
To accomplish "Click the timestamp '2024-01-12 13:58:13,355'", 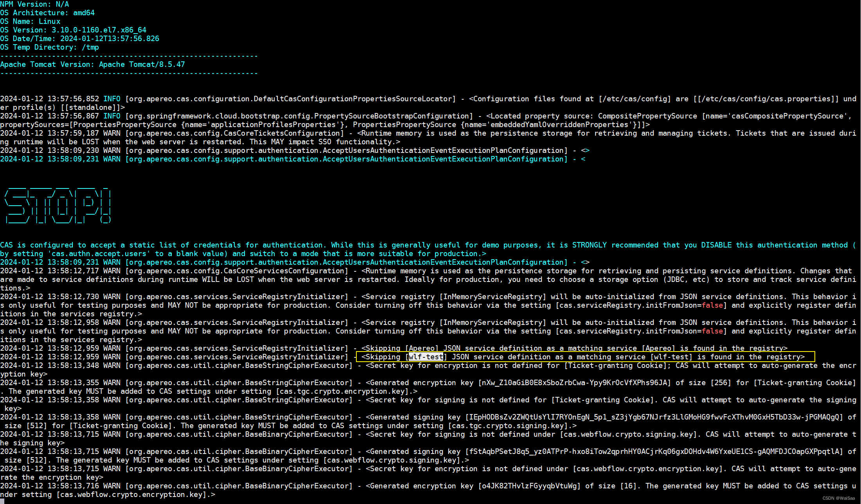I will (x=50, y=383).
